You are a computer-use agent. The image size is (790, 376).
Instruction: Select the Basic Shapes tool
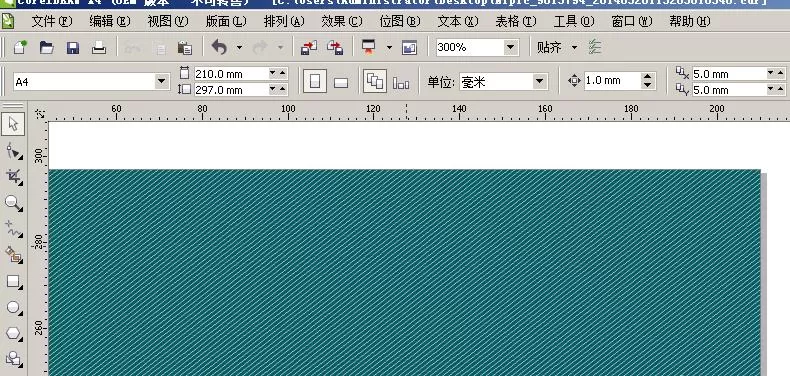pyautogui.click(x=14, y=358)
